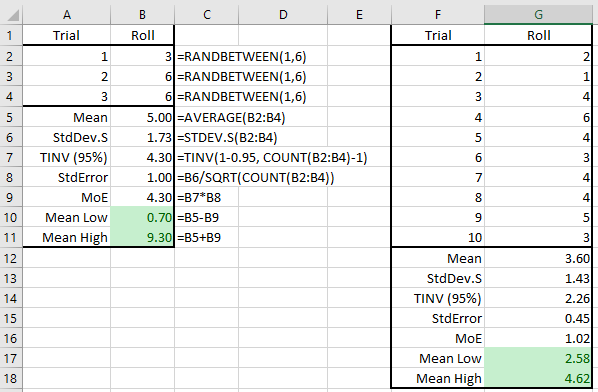598x392 pixels.
Task: Click the Select All corner triangle
Action: [x=11, y=15]
